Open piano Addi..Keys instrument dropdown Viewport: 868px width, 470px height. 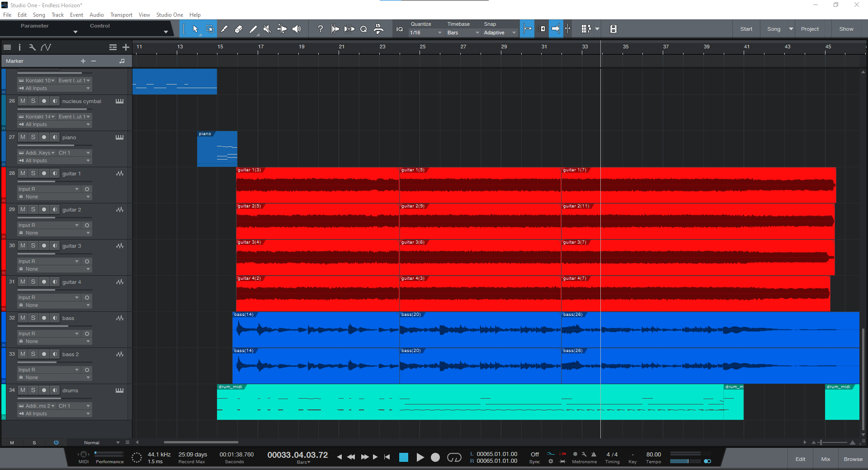tap(37, 153)
